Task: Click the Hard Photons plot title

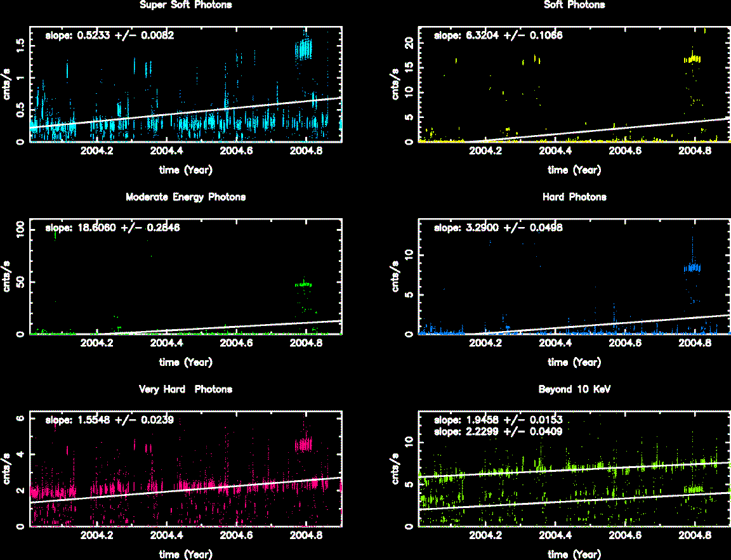Action: click(574, 197)
